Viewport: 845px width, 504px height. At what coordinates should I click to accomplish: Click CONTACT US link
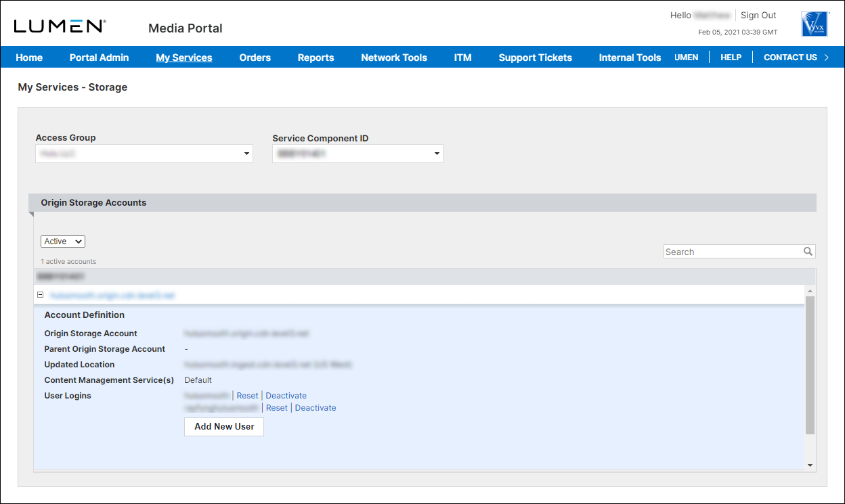pos(790,58)
